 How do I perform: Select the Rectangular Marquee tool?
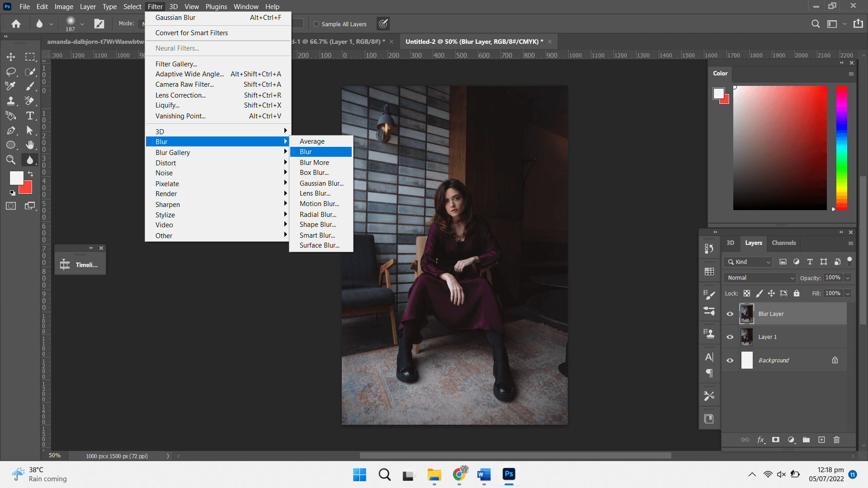tap(30, 57)
